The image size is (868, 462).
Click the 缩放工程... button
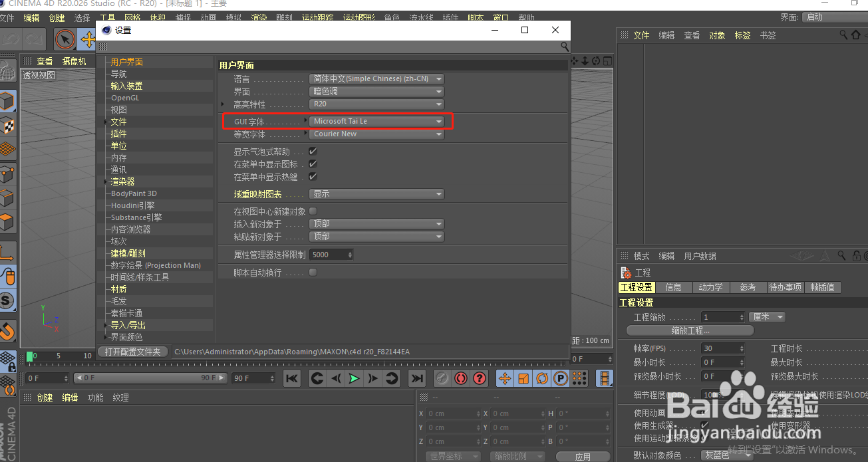690,330
